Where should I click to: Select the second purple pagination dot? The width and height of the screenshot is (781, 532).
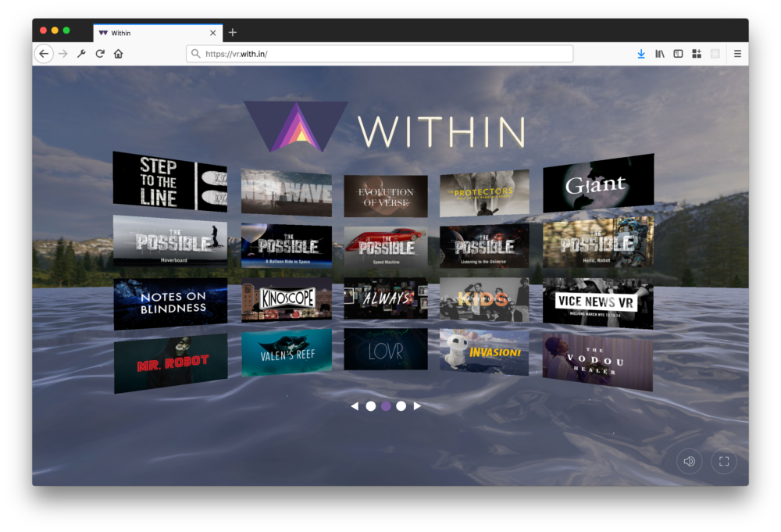tap(386, 406)
